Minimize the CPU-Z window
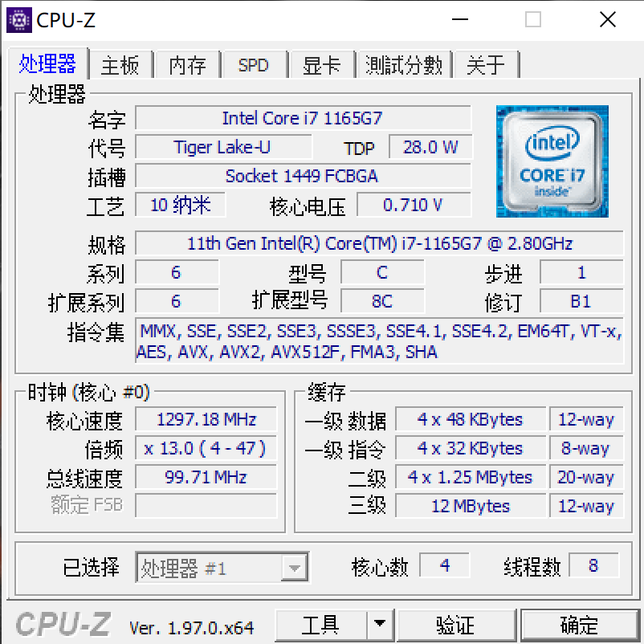The width and height of the screenshot is (644, 644). (x=460, y=19)
